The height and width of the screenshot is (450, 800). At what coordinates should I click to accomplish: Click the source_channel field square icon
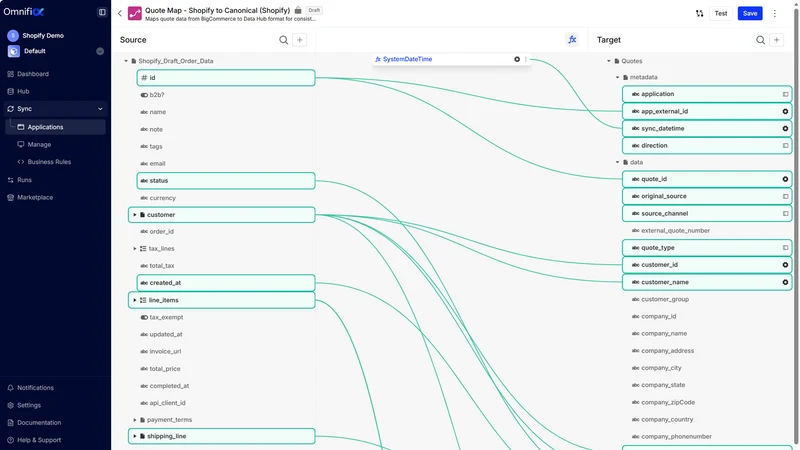[785, 213]
